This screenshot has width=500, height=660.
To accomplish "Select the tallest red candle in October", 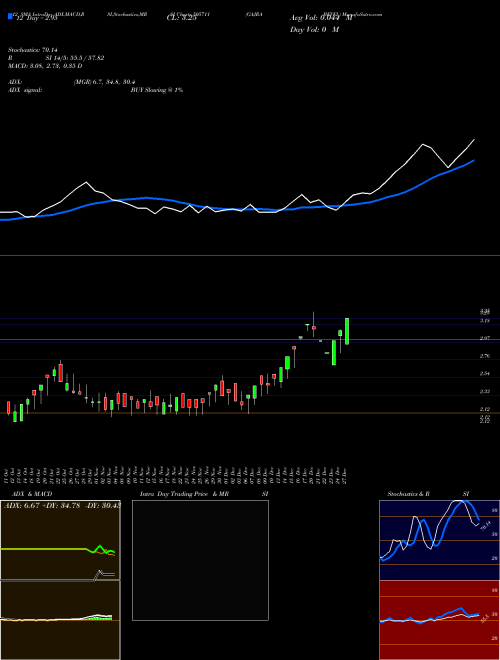I will coord(61,373).
